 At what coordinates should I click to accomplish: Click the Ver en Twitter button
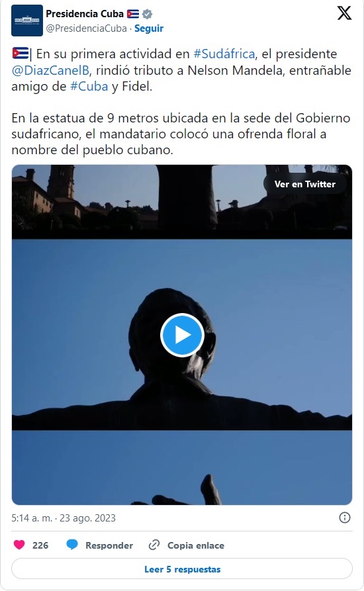click(x=305, y=184)
